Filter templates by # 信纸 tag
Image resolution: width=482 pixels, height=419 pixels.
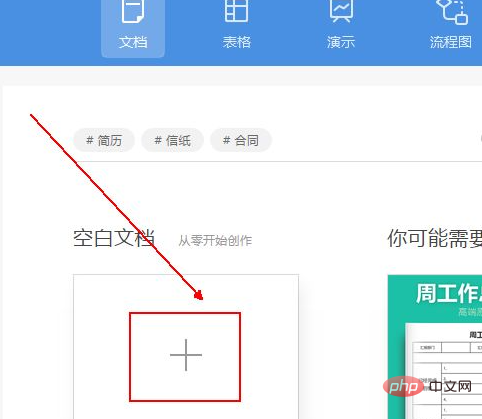[x=172, y=140]
